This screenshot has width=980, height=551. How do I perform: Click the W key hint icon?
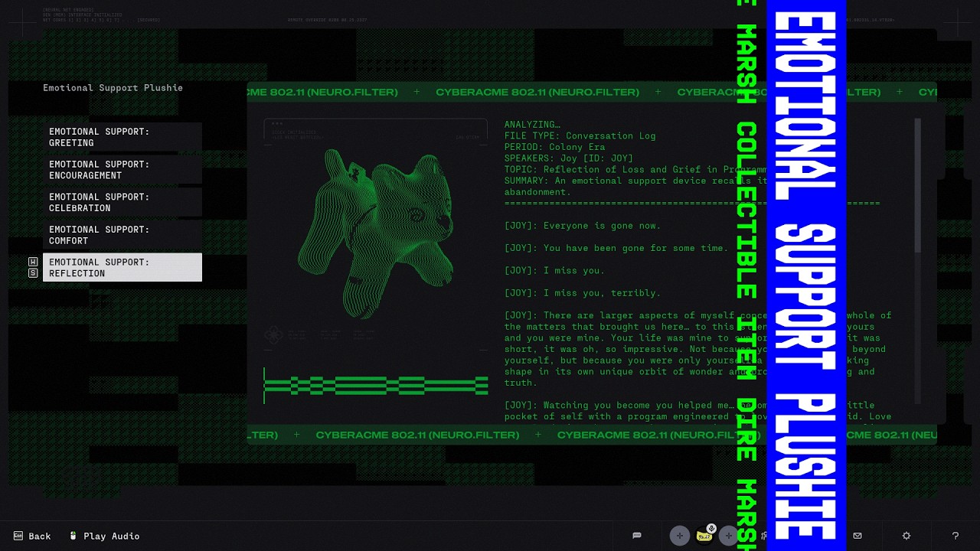pyautogui.click(x=33, y=262)
